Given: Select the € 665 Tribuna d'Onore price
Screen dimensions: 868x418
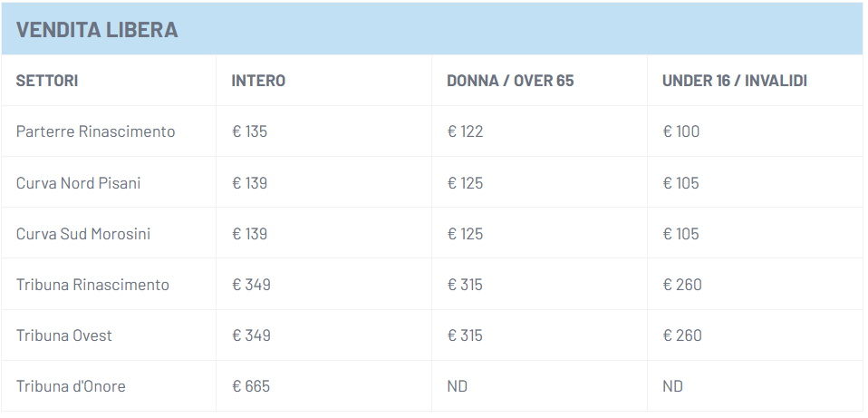Looking at the screenshot, I should coord(251,386).
